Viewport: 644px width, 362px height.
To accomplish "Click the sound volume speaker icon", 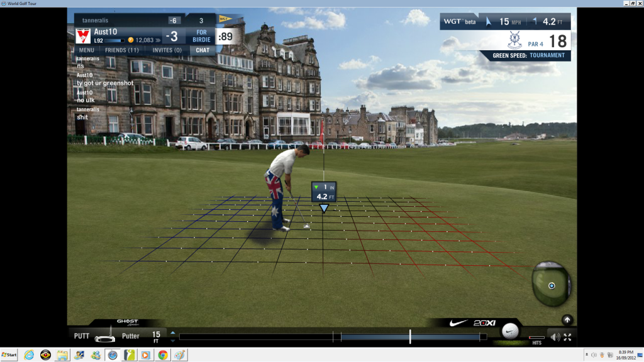I will tap(555, 337).
